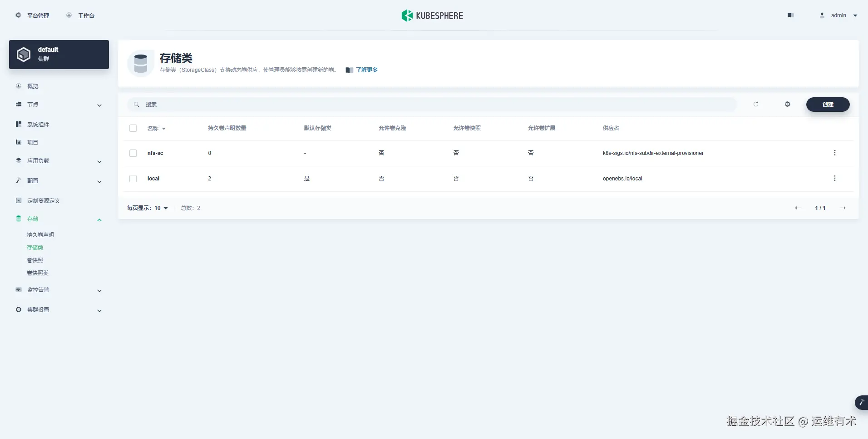Go to the next page arrow
The height and width of the screenshot is (439, 868).
pos(843,208)
